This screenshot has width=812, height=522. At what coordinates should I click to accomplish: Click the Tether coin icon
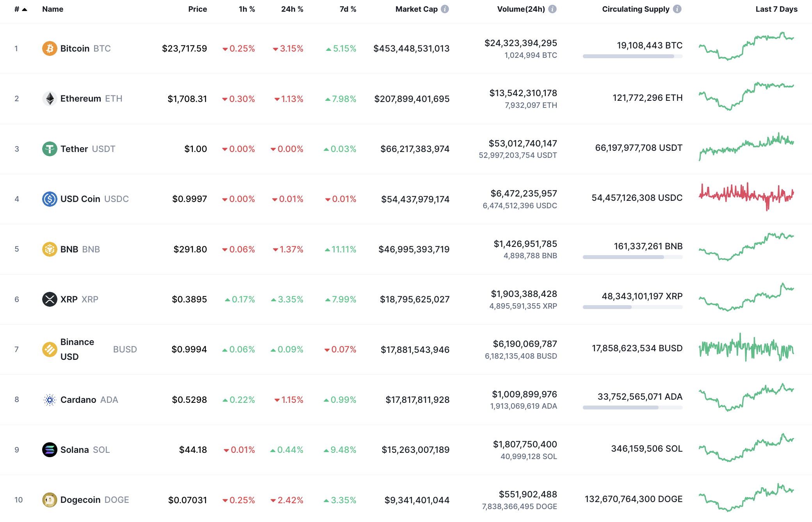coord(50,148)
